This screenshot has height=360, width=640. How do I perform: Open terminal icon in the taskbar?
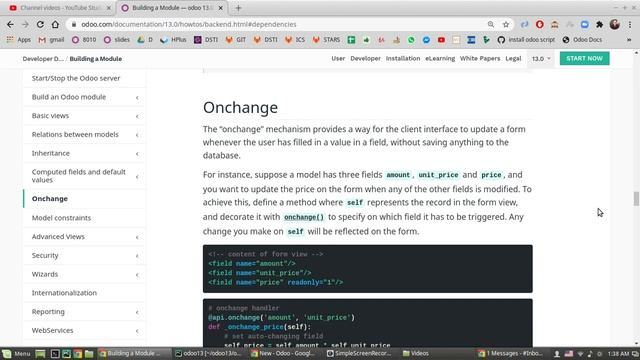tap(55, 353)
